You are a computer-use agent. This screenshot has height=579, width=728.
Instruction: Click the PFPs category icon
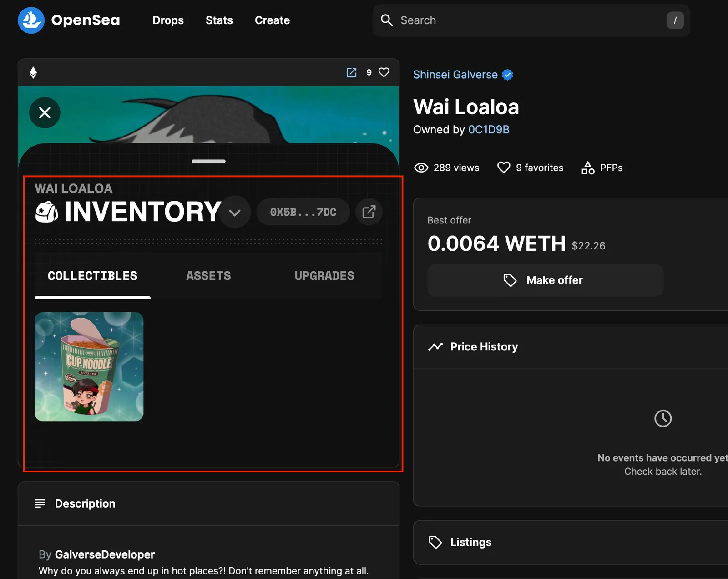[588, 168]
